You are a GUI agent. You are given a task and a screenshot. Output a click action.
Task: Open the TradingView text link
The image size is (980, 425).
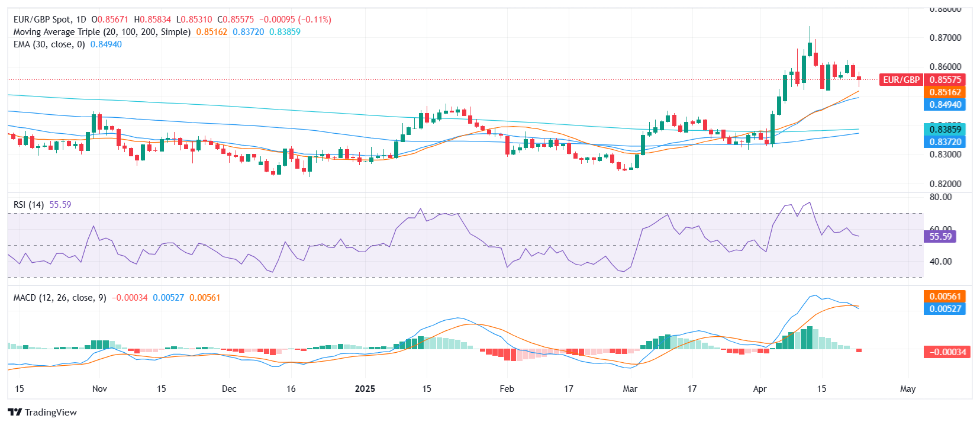coord(51,413)
